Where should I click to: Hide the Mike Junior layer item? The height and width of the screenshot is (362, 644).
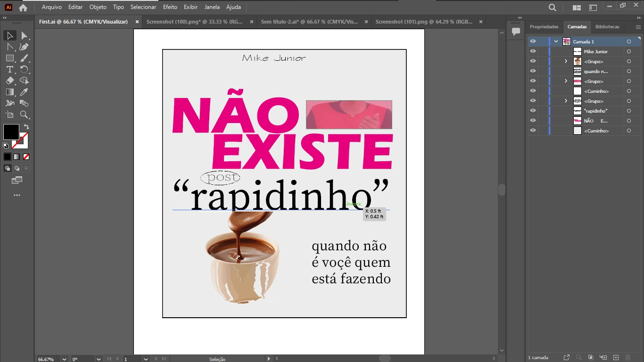point(533,51)
